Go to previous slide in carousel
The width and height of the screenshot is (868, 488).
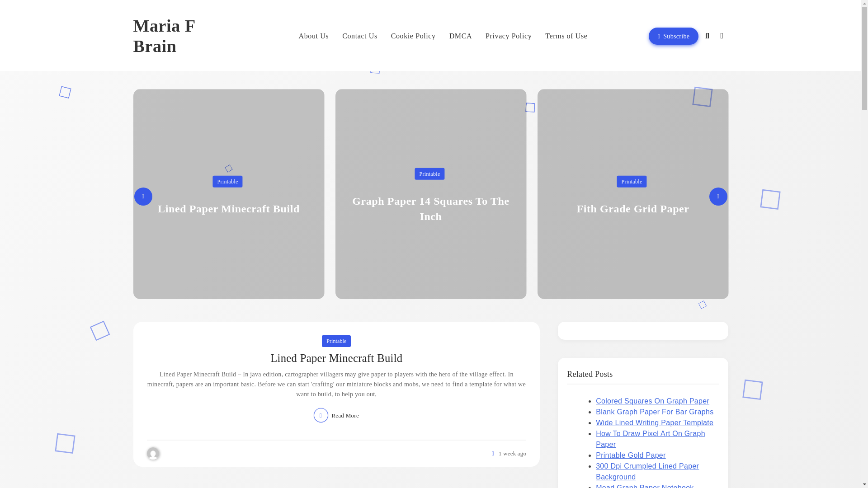pos(143,196)
